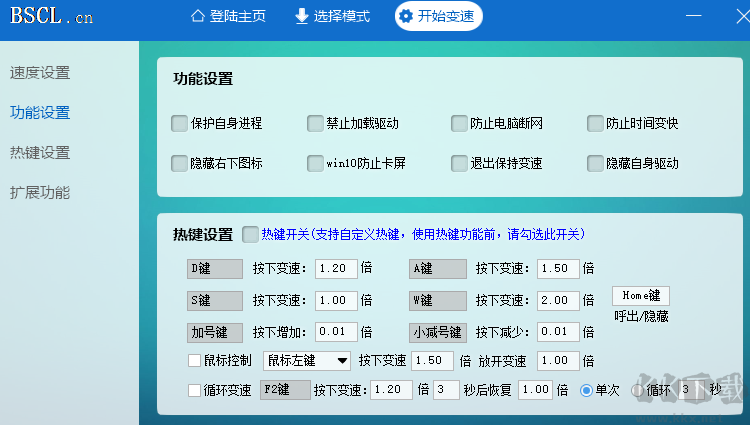This screenshot has height=425, width=750.
Task: Check win10防止卡屏 option
Action: [315, 163]
